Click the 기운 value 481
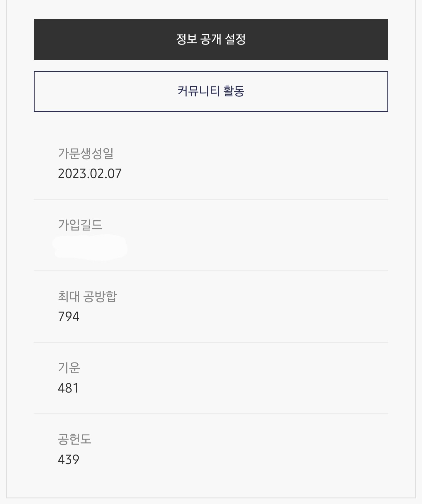422x504 pixels. pos(68,388)
